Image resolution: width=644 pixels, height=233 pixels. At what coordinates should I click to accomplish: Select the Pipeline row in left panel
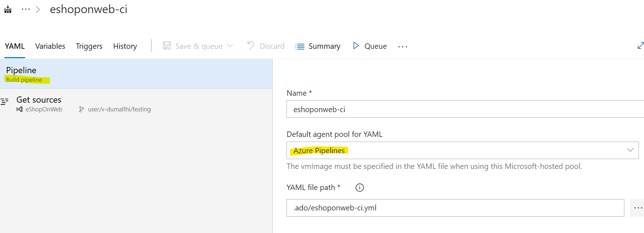tap(136, 74)
